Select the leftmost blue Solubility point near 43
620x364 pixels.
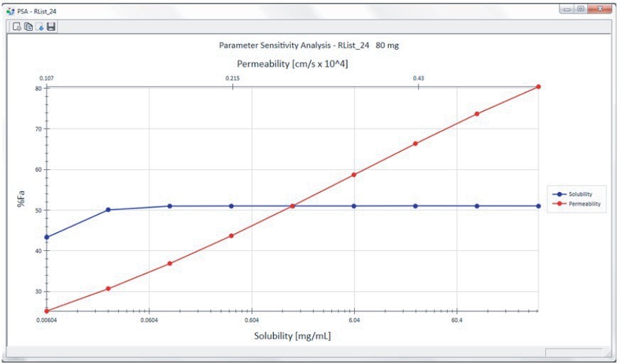pyautogui.click(x=47, y=237)
